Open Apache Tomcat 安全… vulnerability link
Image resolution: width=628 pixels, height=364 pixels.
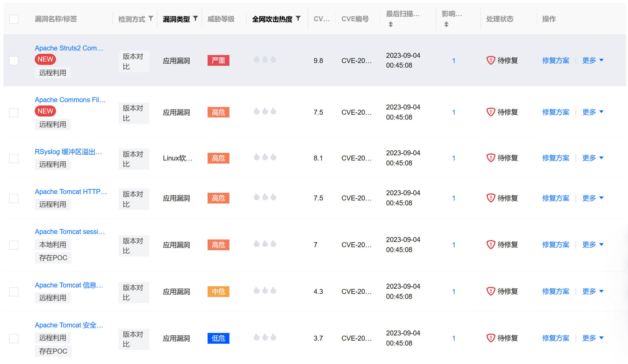(69, 325)
